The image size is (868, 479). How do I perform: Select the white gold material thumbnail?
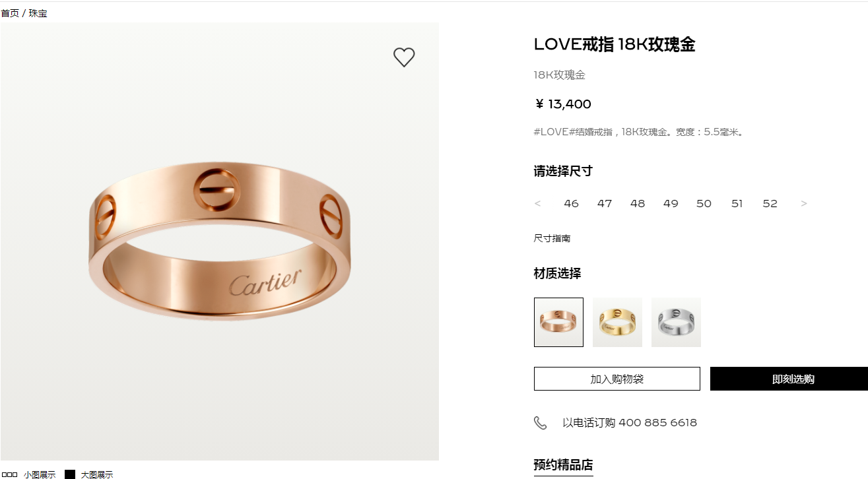[x=676, y=322]
